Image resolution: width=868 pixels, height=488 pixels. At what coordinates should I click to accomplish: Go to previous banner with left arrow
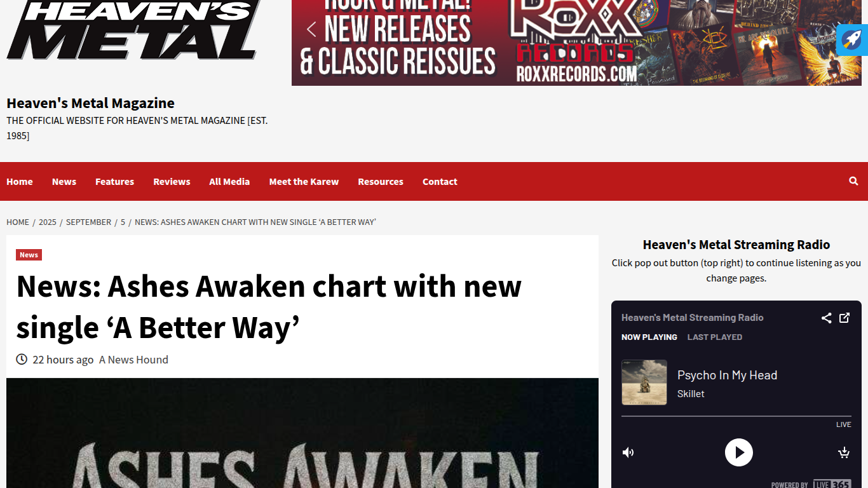311,29
